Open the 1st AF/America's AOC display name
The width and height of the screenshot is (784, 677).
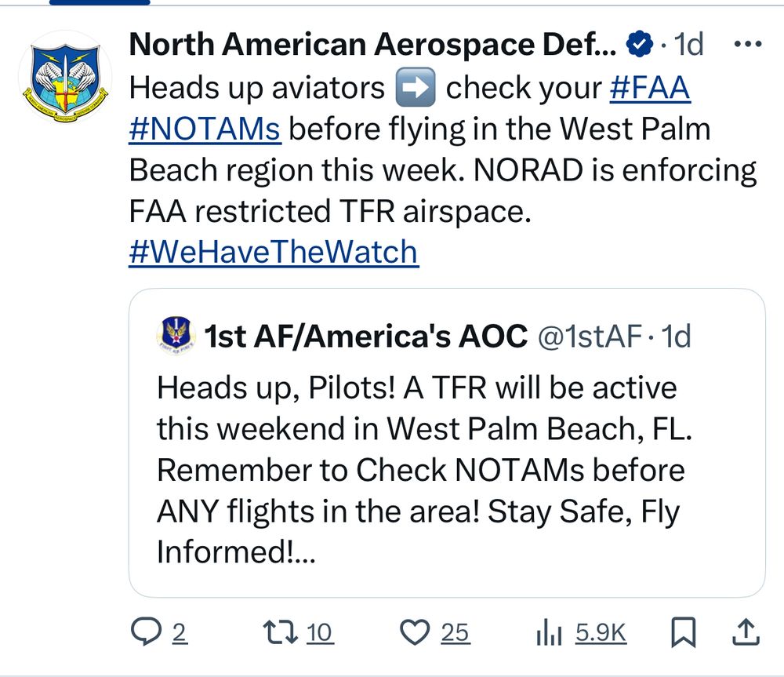[365, 337]
